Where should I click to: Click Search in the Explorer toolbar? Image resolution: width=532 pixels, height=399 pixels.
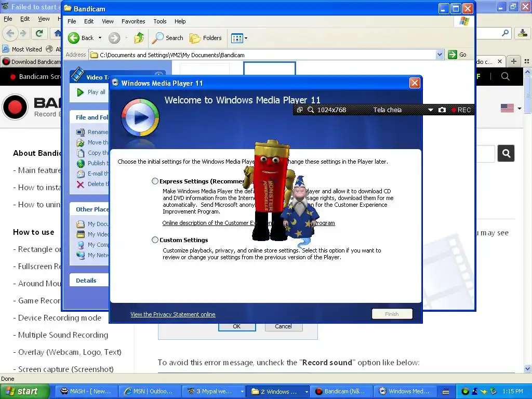pyautogui.click(x=168, y=38)
